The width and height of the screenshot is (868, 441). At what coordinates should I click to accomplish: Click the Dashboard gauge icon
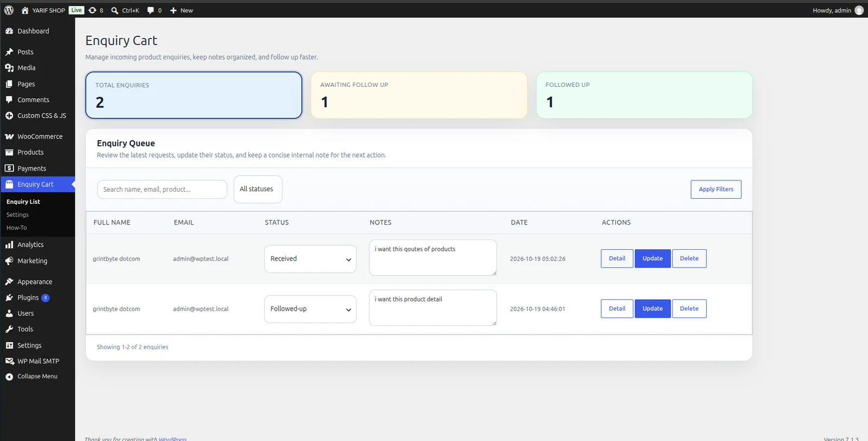[x=9, y=31]
